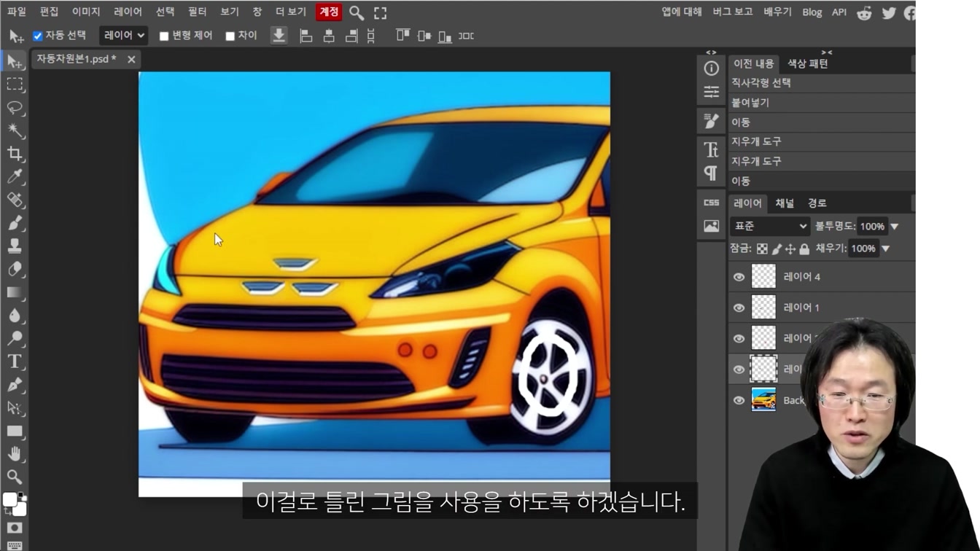Select the Dodge tool
Image resolution: width=980 pixels, height=551 pixels.
point(15,338)
